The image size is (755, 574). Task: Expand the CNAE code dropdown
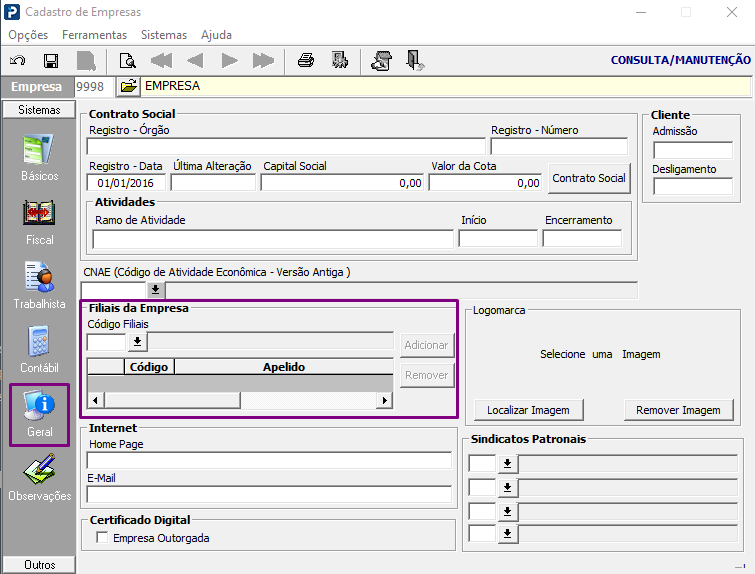156,290
